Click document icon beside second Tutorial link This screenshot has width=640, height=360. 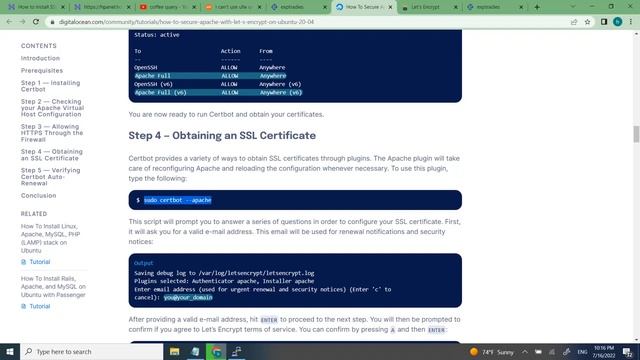point(24,306)
